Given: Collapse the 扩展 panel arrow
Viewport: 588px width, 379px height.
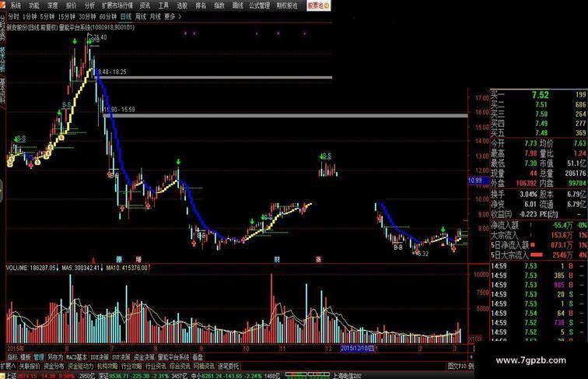Looking at the screenshot, I should 8,367.
